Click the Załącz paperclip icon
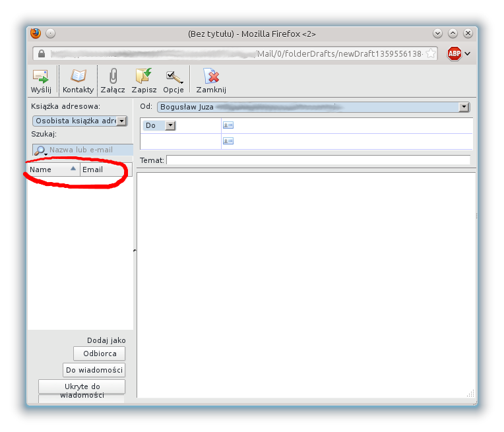 113,76
